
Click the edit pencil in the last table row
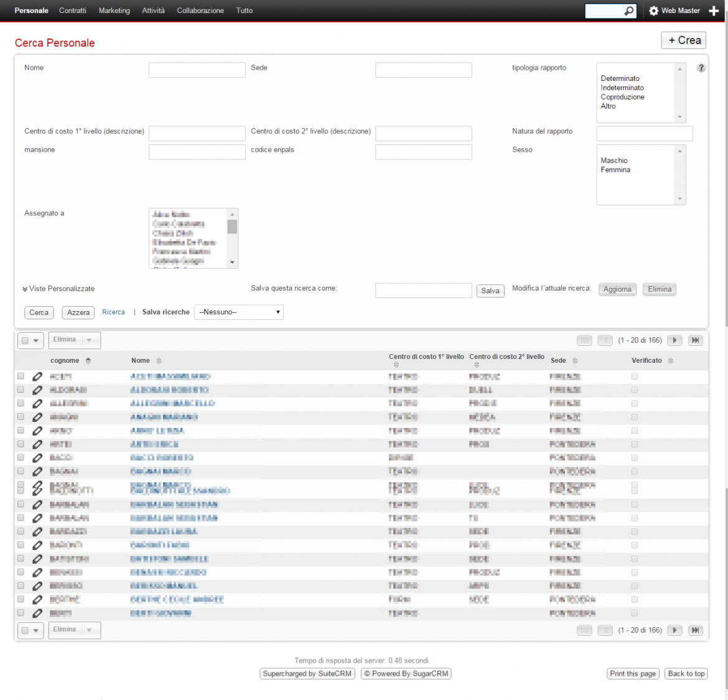37,613
